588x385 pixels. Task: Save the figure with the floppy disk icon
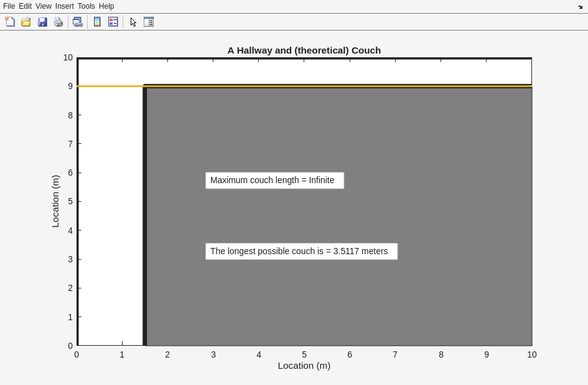(x=42, y=22)
